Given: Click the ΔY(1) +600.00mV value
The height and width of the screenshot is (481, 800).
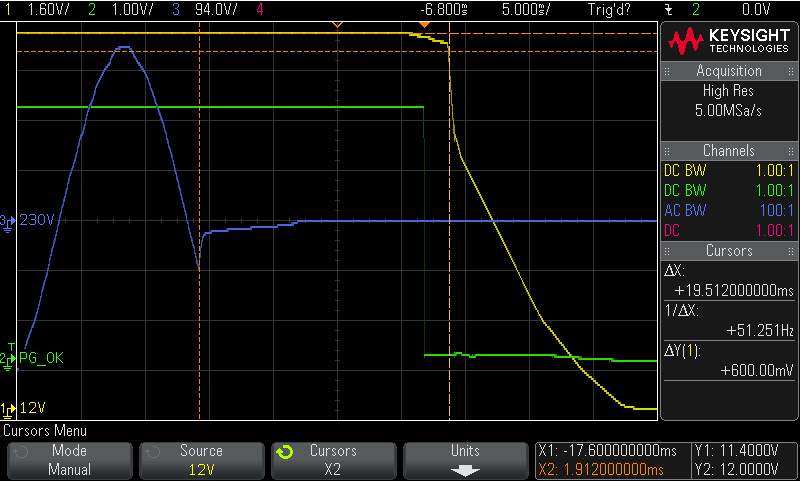Looking at the screenshot, I should click(x=757, y=370).
